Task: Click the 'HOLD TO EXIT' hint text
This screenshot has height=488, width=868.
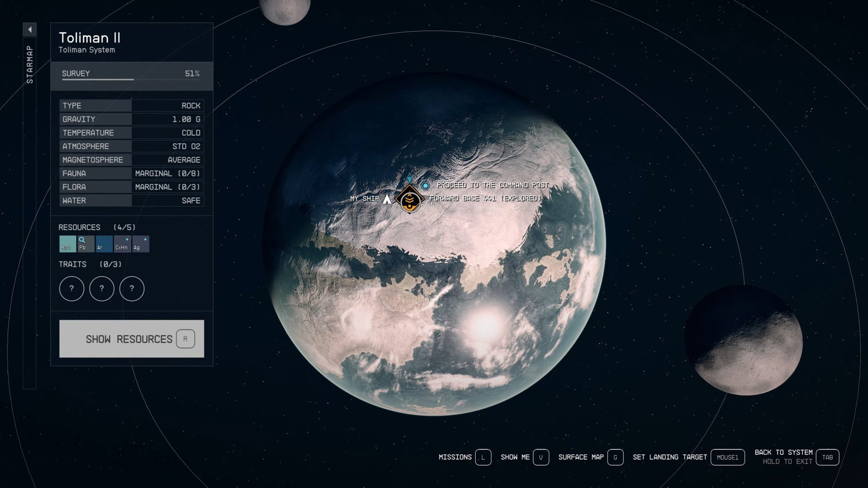Action: pos(787,461)
